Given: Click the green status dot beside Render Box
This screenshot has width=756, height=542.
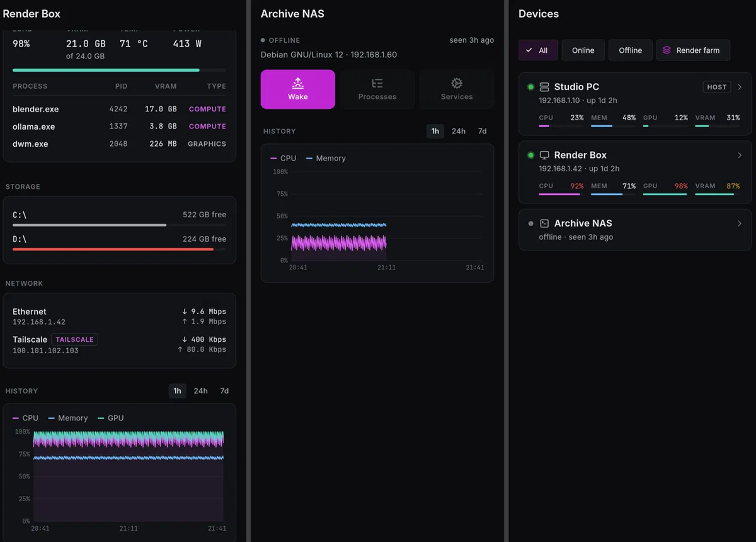Looking at the screenshot, I should tap(530, 155).
